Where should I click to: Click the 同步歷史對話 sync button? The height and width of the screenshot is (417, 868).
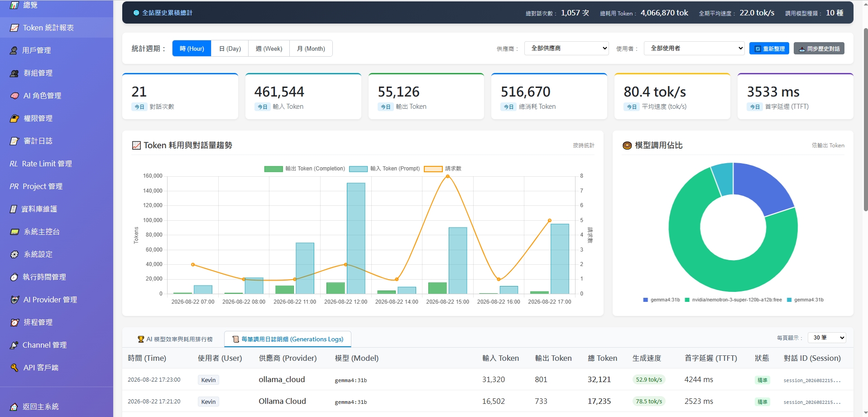(x=819, y=48)
